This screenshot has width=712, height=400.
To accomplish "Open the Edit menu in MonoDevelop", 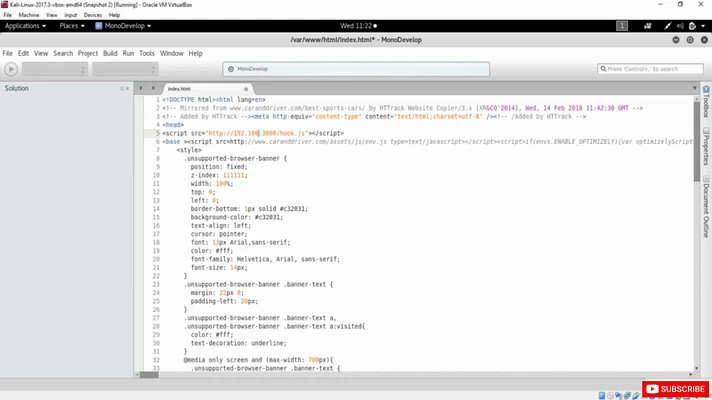I will (x=23, y=53).
